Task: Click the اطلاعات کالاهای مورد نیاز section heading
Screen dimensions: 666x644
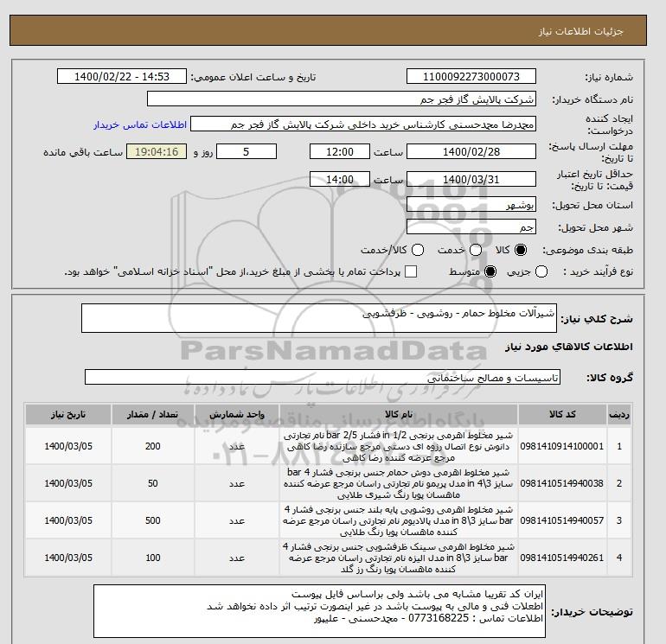Action: pyautogui.click(x=569, y=347)
